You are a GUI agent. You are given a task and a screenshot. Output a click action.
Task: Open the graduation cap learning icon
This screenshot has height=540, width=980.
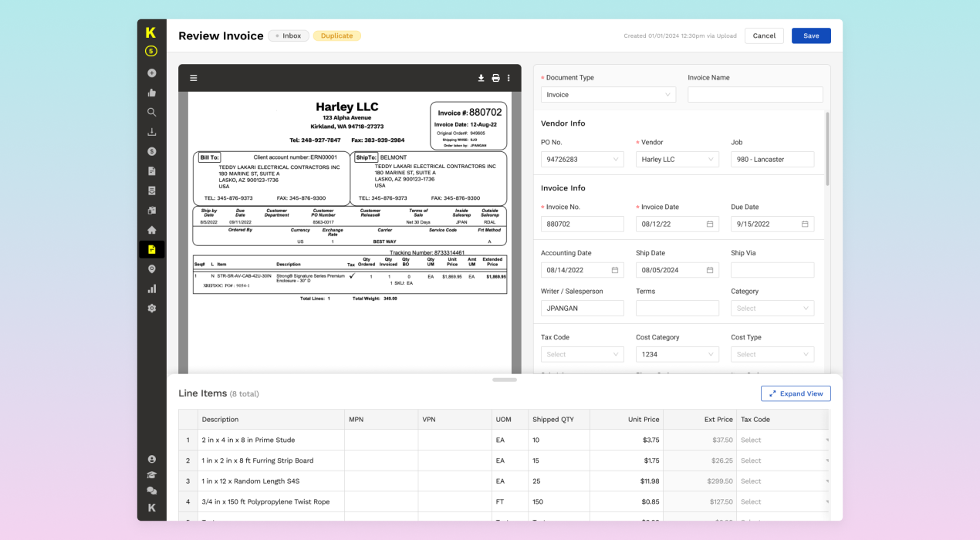click(x=151, y=475)
